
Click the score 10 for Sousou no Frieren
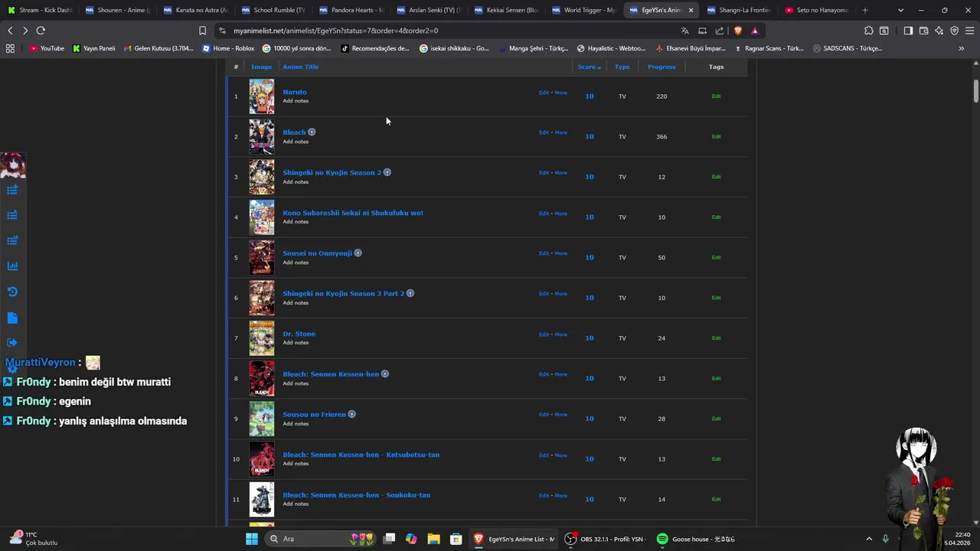pyautogui.click(x=590, y=419)
